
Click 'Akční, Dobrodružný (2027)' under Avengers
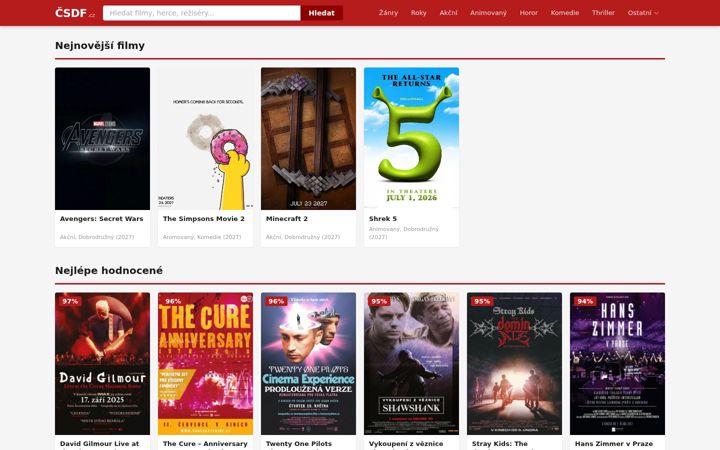coord(97,237)
